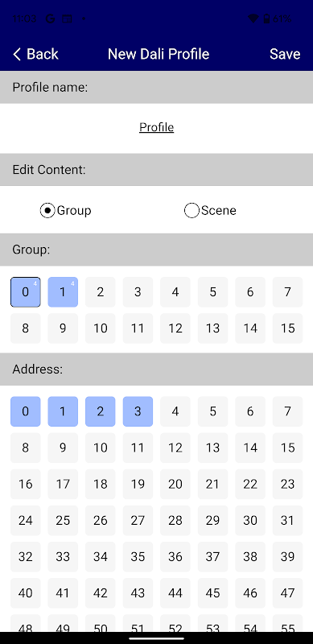Tap the Google notification icon in status bar
This screenshot has width=313, height=644.
pyautogui.click(x=50, y=19)
